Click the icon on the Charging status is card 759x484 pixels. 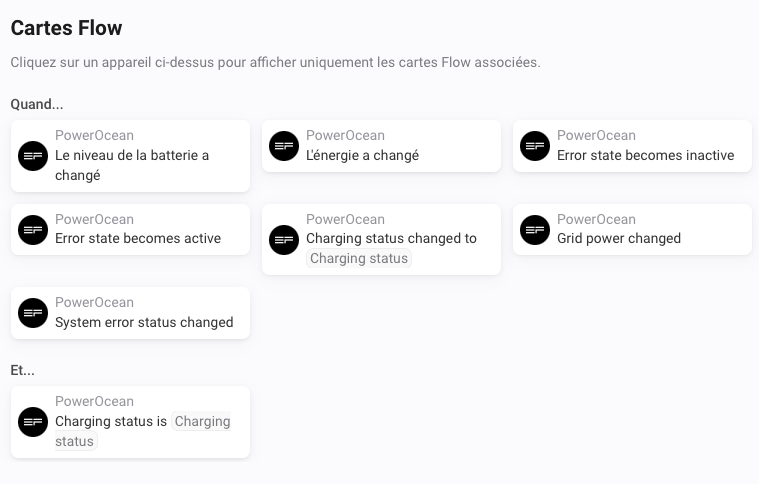[33, 422]
